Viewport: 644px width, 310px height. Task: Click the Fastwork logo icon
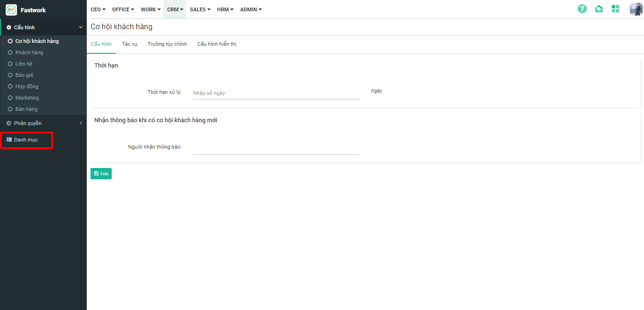coord(11,10)
